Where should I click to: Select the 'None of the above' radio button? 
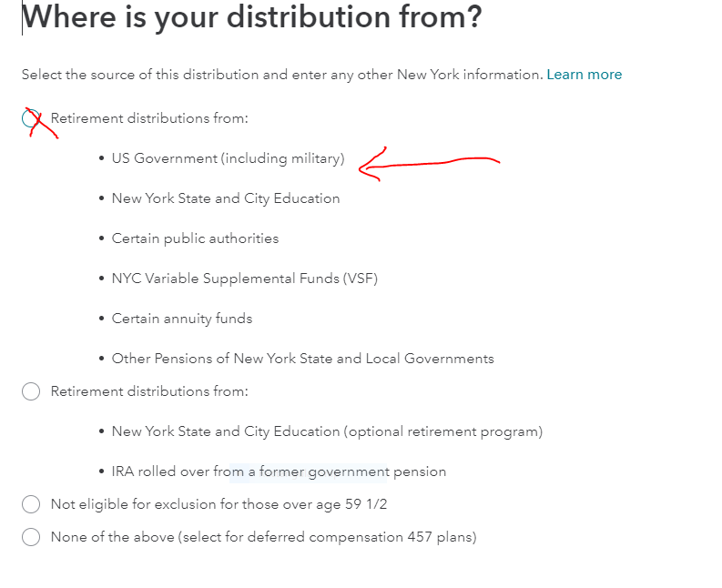31,537
